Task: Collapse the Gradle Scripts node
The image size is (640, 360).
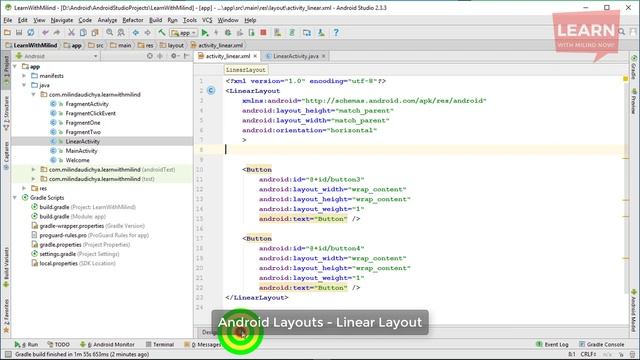Action: (x=15, y=198)
